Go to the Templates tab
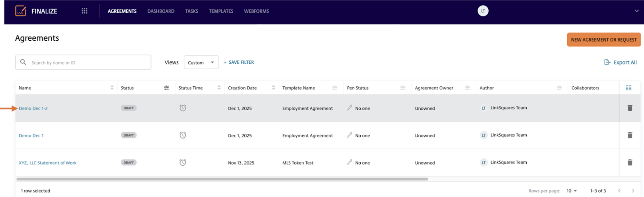 pos(221,11)
